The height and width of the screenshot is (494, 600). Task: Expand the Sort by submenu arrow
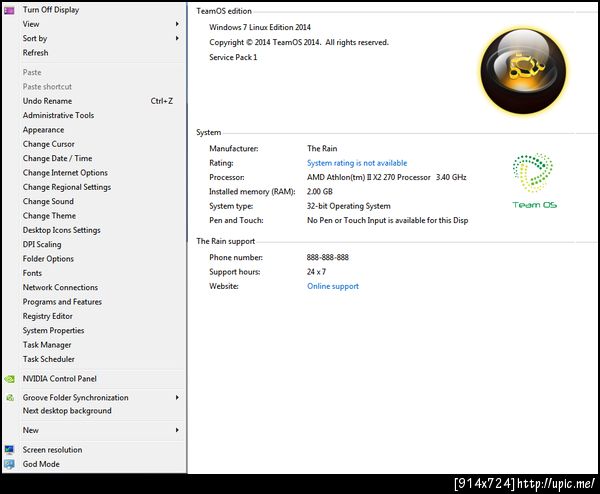click(177, 38)
